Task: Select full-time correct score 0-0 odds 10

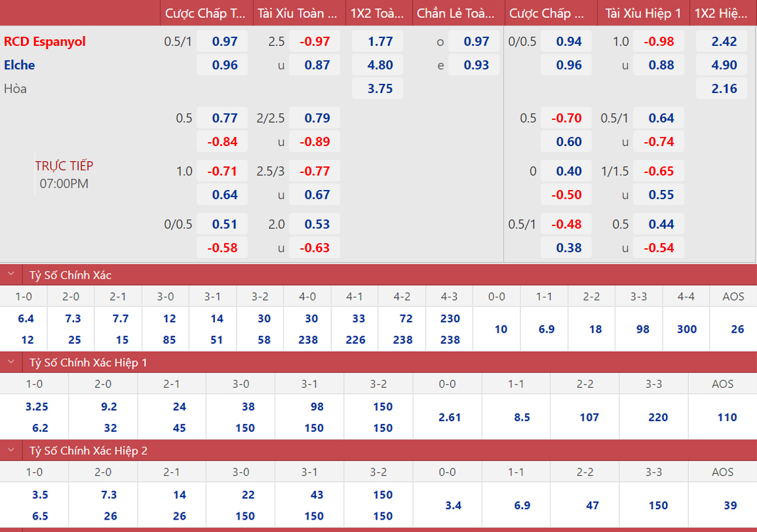Action: pyautogui.click(x=501, y=330)
